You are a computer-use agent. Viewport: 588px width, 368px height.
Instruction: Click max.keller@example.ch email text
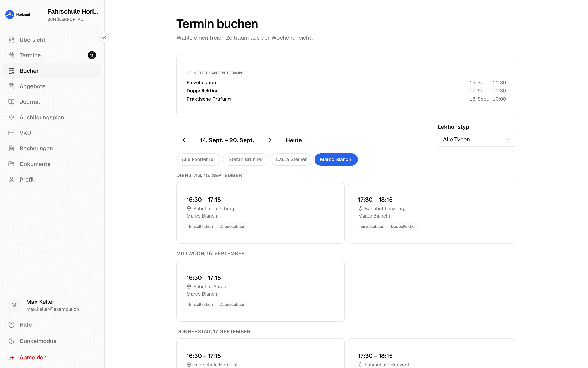52,309
